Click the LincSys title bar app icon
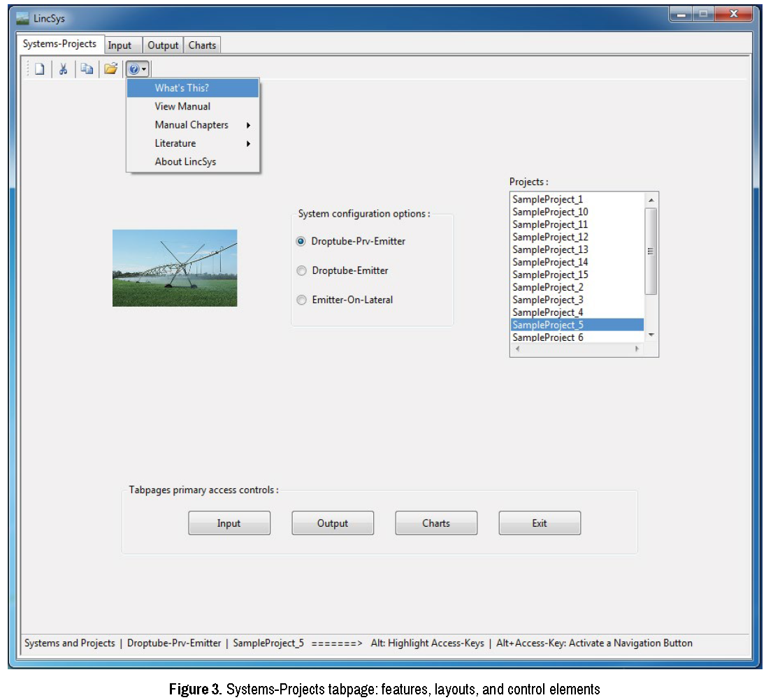Image resolution: width=773 pixels, height=700 pixels. (x=23, y=18)
